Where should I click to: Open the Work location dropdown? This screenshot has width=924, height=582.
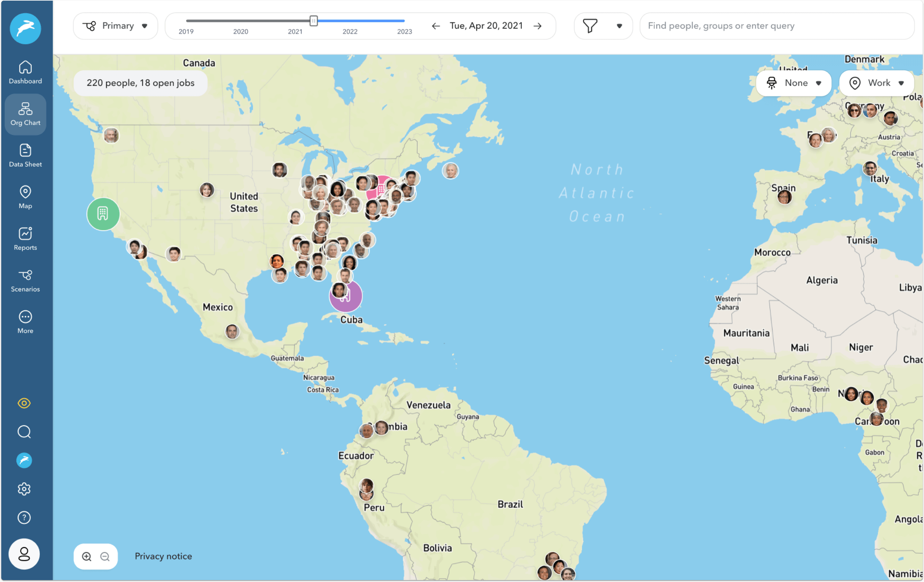click(877, 83)
